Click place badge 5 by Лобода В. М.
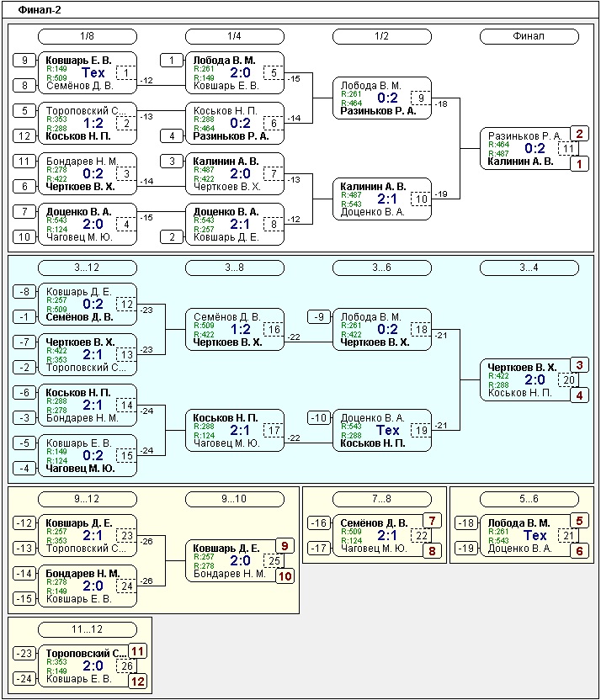Image resolution: width=601 pixels, height=700 pixels. point(579,521)
